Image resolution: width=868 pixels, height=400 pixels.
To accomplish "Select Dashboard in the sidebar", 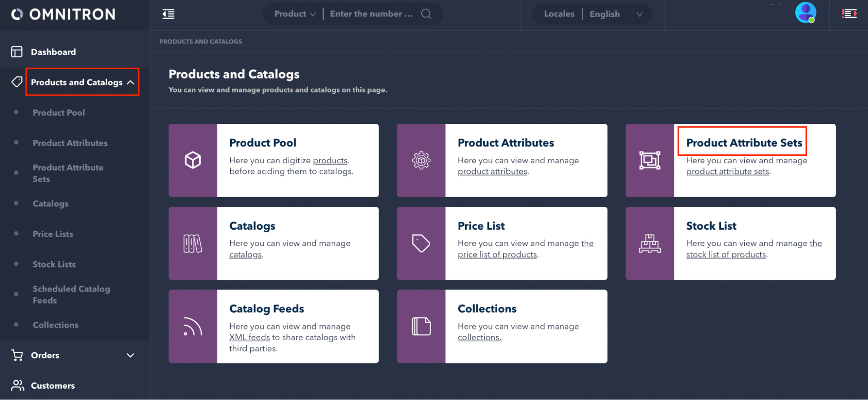I will (x=53, y=52).
